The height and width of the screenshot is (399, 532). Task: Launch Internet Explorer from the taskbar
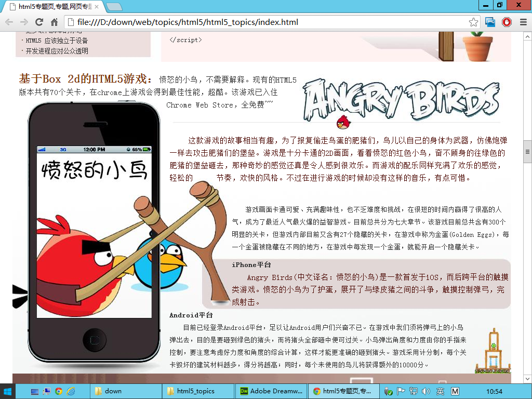tap(71, 392)
